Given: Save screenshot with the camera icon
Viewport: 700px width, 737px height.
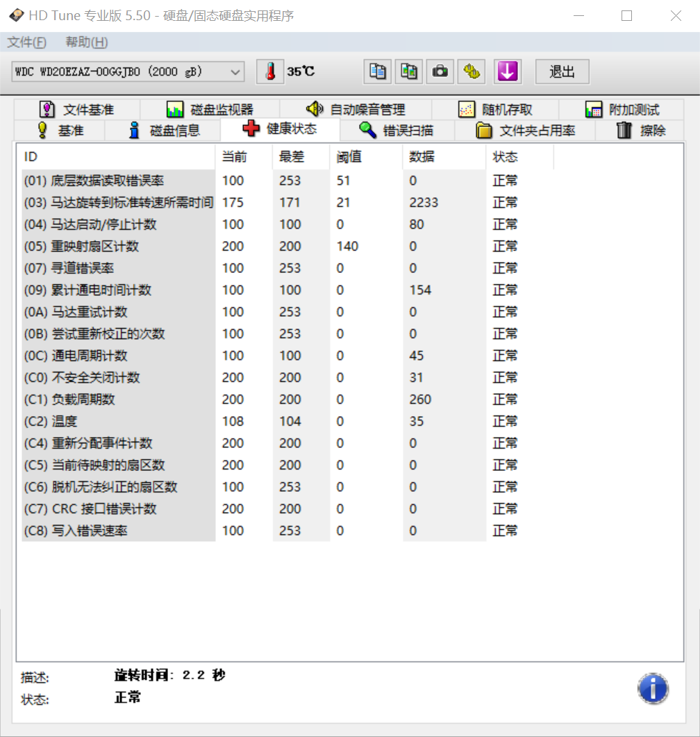Looking at the screenshot, I should pyautogui.click(x=440, y=72).
